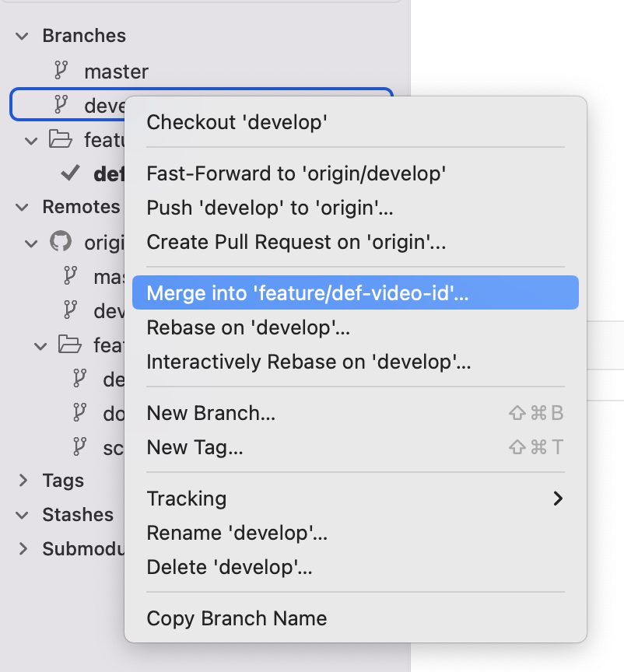The width and height of the screenshot is (624, 672).
Task: Click the branch icon next to the remote develop branch
Action: [71, 311]
